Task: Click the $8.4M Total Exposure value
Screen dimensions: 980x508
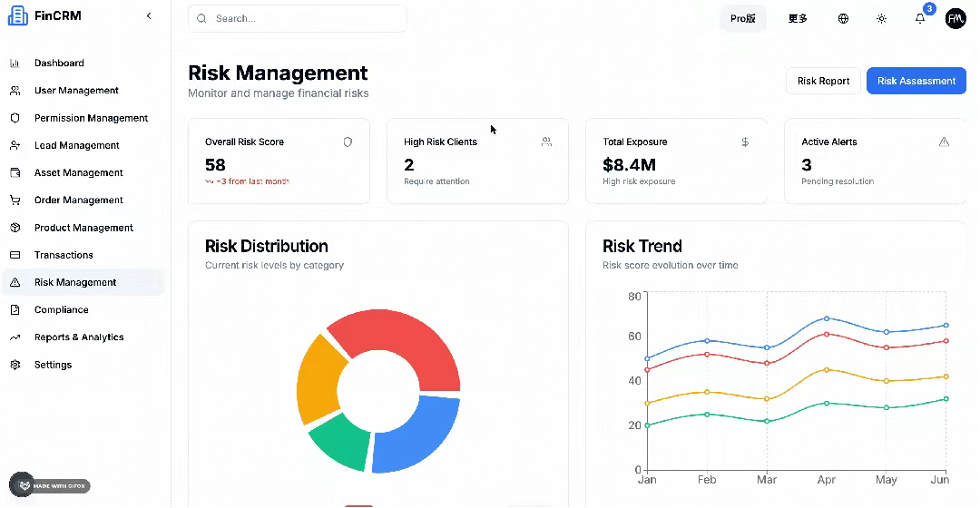Action: point(630,165)
